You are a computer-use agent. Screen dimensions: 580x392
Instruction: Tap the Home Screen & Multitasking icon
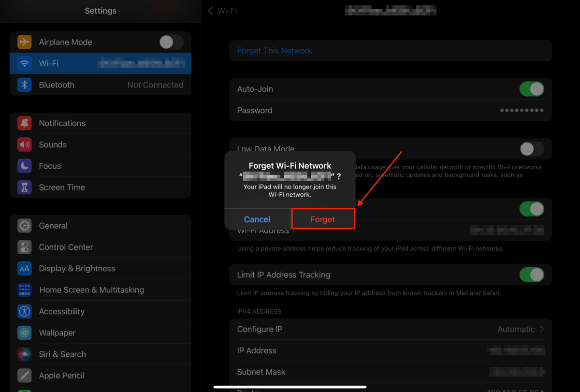(x=25, y=290)
